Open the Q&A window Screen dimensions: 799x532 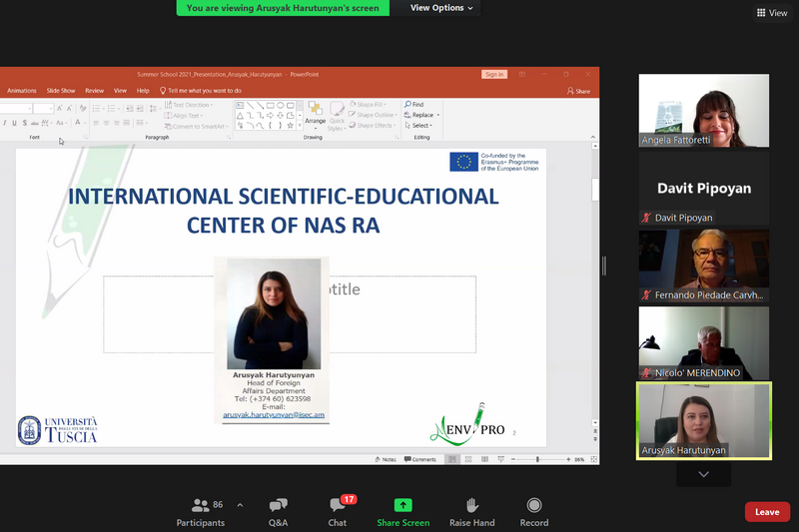tap(279, 512)
